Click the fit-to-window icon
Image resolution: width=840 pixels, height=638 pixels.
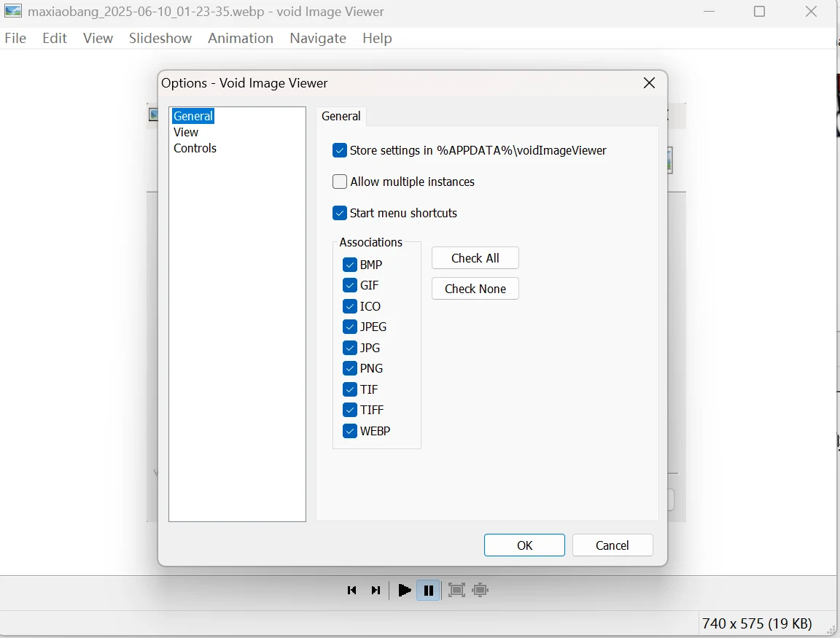pos(456,590)
